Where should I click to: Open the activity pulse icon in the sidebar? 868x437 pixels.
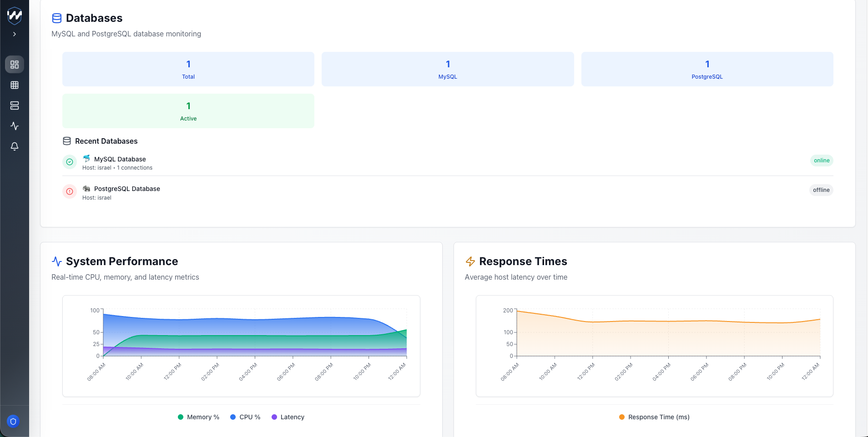point(15,126)
